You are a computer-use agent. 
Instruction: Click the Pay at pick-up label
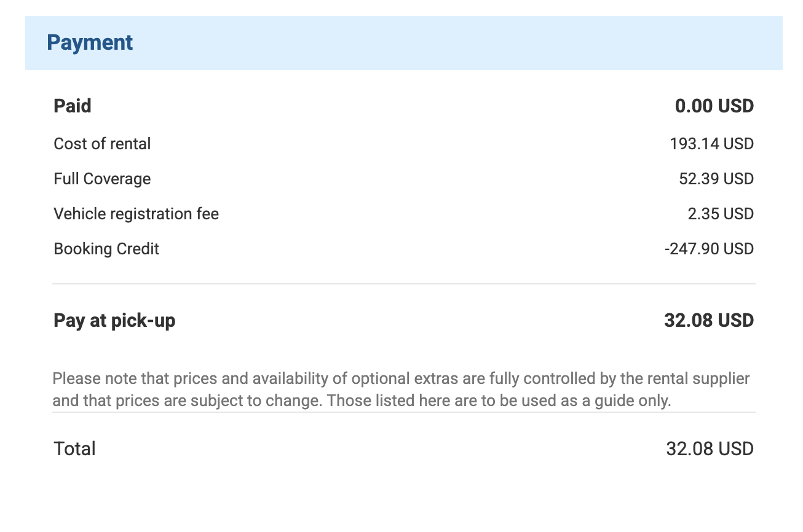pyautogui.click(x=114, y=321)
